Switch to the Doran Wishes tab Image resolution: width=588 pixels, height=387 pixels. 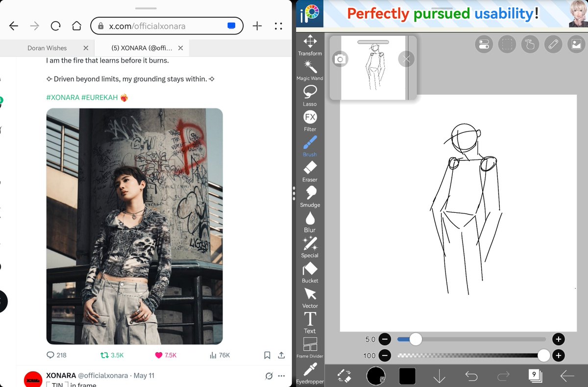tap(47, 48)
